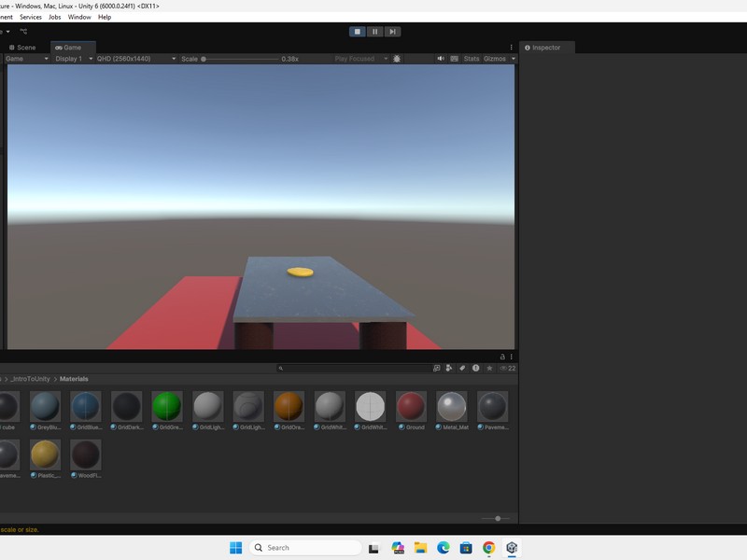Open the QHD (2560x1440) resolution dropdown
The height and width of the screenshot is (560, 747).
pyautogui.click(x=135, y=59)
